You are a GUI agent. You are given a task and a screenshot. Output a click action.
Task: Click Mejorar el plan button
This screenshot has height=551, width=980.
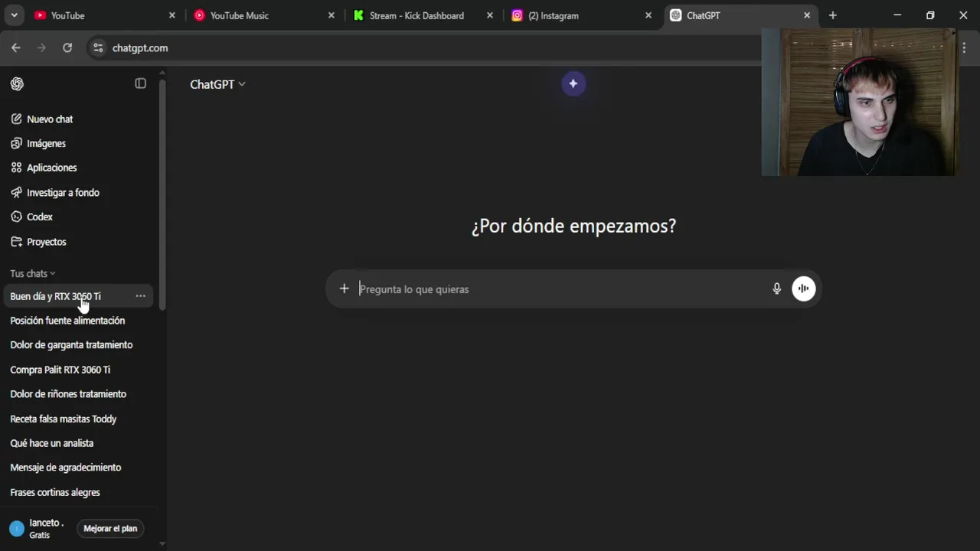point(110,528)
